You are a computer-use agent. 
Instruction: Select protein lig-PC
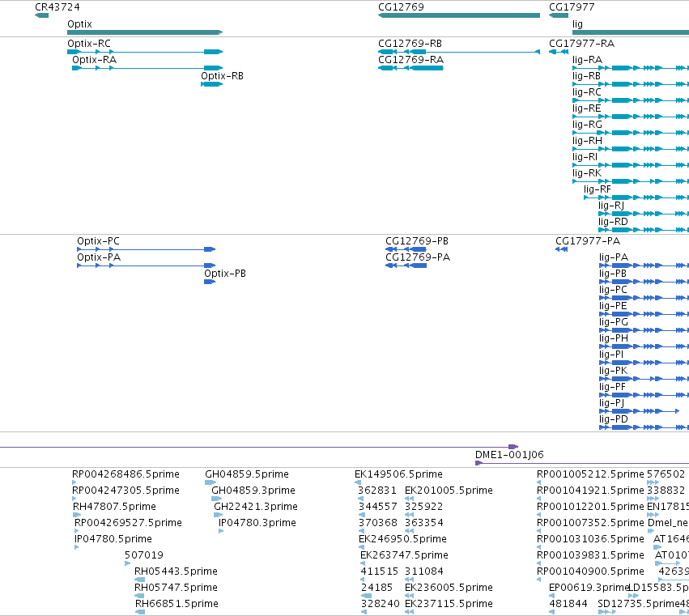pos(644,299)
